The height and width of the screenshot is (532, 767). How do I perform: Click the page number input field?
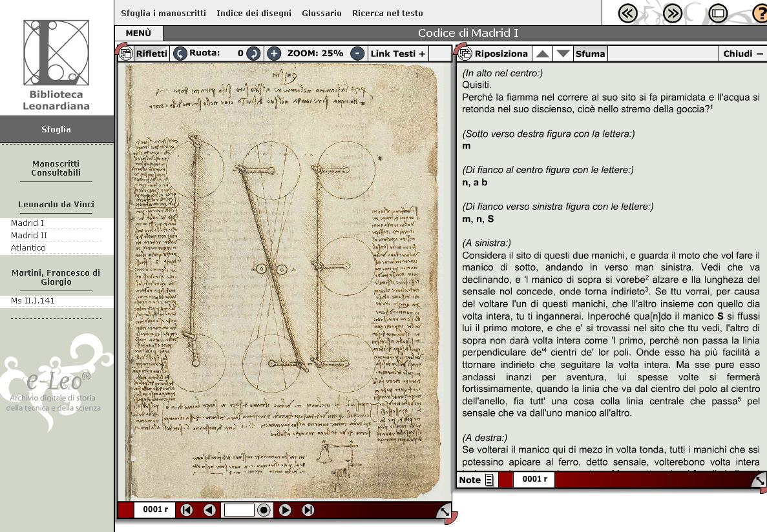239,510
